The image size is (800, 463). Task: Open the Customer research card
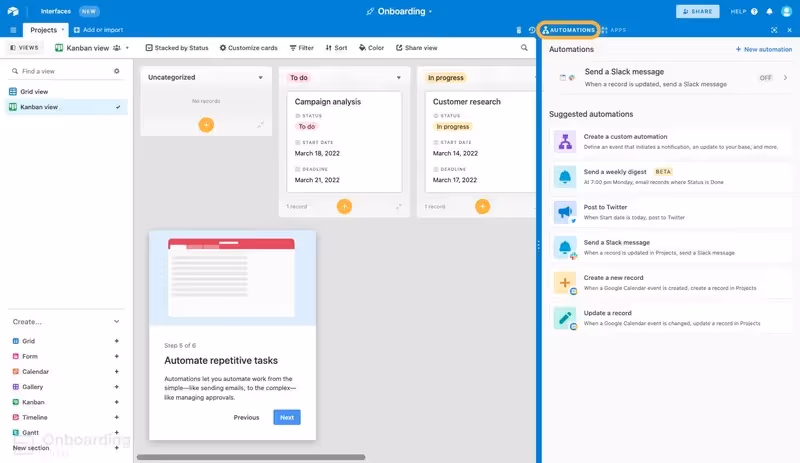click(x=480, y=142)
